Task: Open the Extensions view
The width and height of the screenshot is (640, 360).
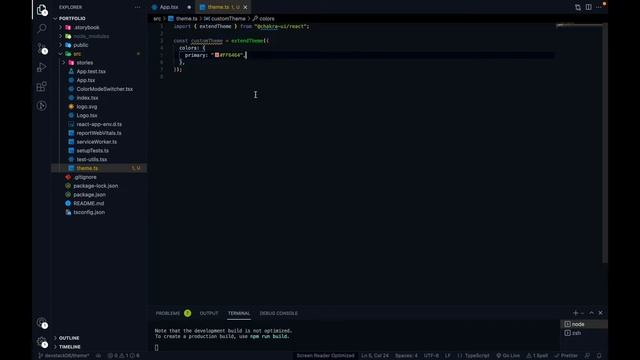Action: pos(42,87)
